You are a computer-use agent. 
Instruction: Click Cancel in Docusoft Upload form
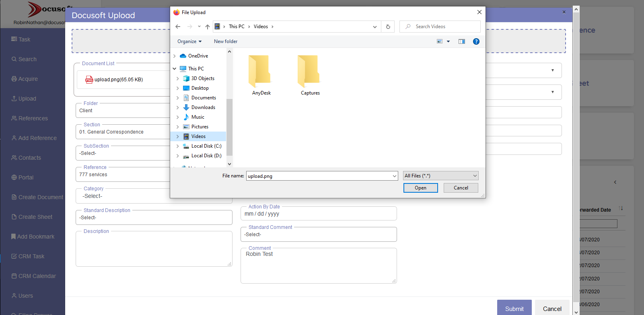pos(552,308)
